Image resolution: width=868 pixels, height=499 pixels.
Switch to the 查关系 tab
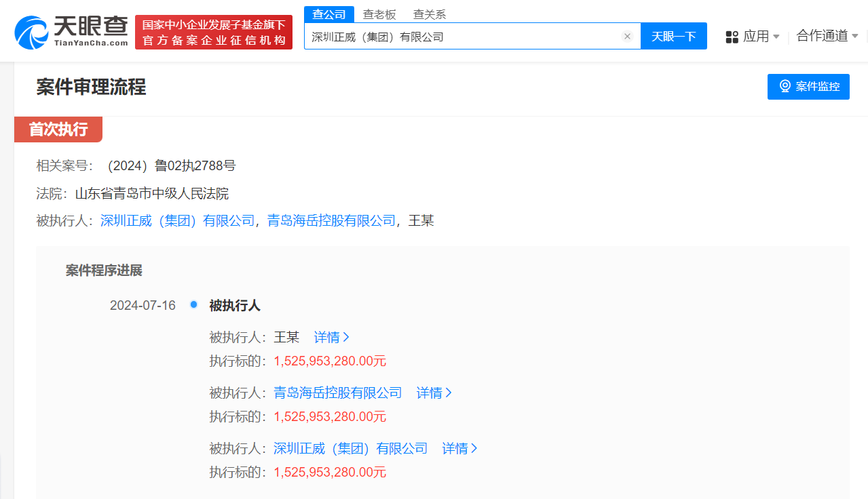tap(428, 14)
